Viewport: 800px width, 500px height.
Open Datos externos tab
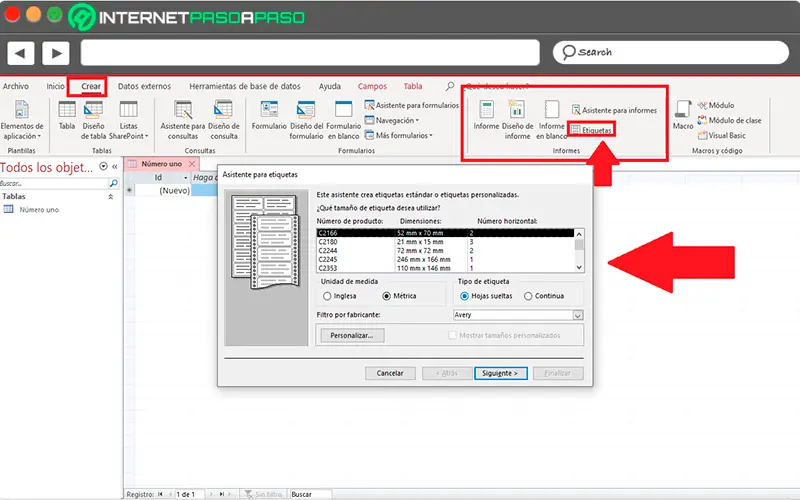pyautogui.click(x=144, y=86)
